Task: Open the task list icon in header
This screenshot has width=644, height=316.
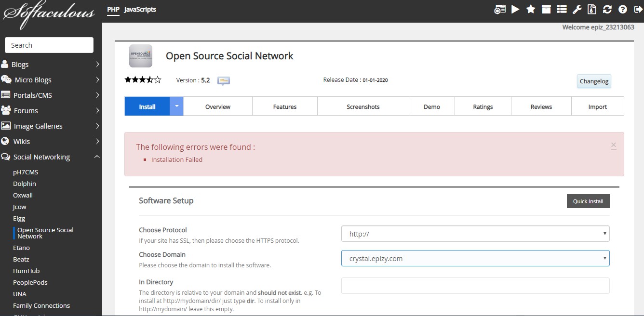Action: pos(561,9)
